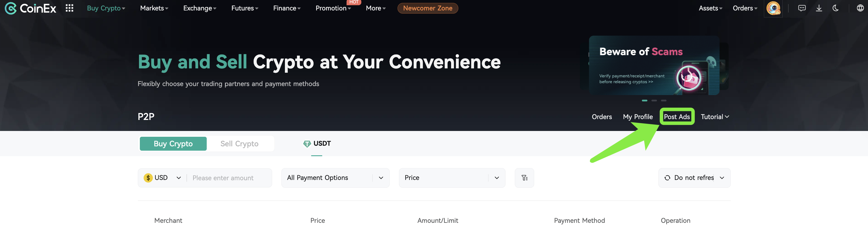
Task: Open the apps grid icon
Action: [x=69, y=8]
